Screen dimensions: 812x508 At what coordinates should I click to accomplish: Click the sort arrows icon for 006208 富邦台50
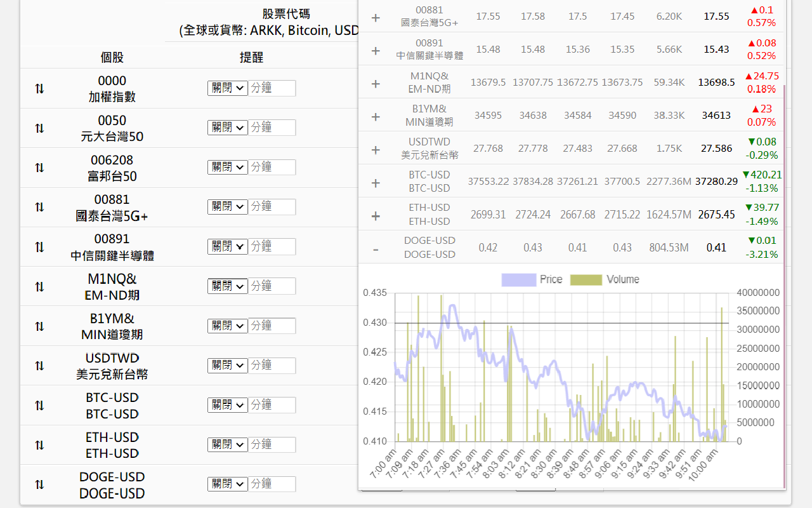click(39, 168)
